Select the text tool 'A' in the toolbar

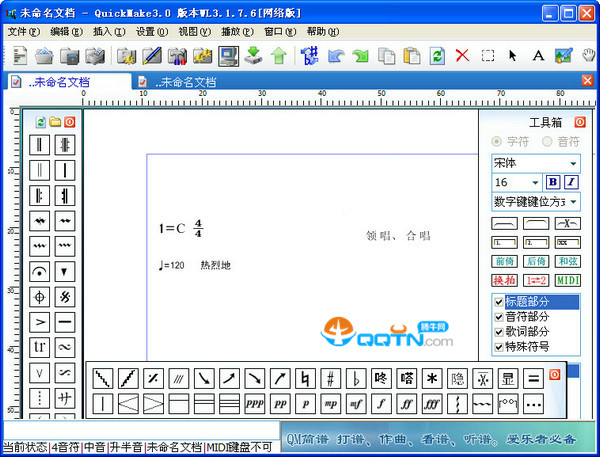coord(538,55)
